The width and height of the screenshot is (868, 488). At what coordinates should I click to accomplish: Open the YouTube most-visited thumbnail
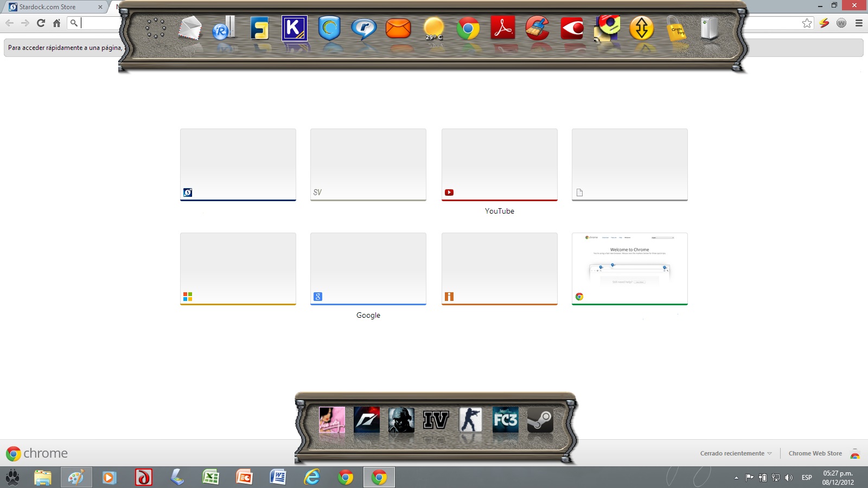click(x=499, y=165)
